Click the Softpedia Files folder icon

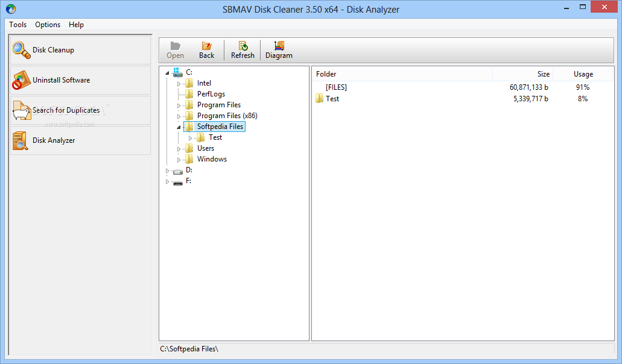(189, 127)
